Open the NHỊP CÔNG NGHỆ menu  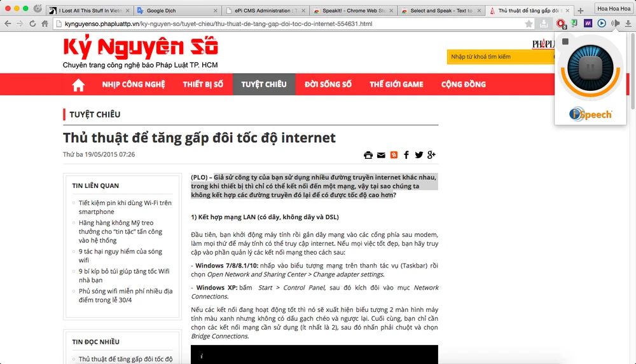[x=133, y=84]
